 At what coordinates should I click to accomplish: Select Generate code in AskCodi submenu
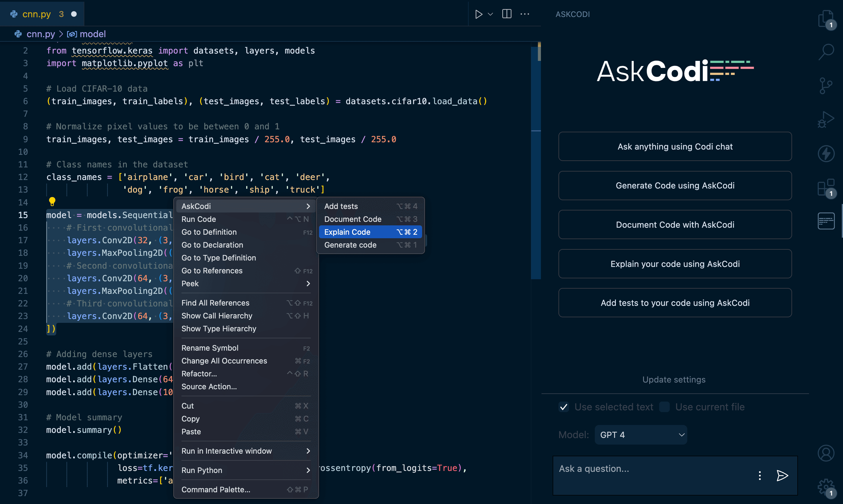coord(370,245)
